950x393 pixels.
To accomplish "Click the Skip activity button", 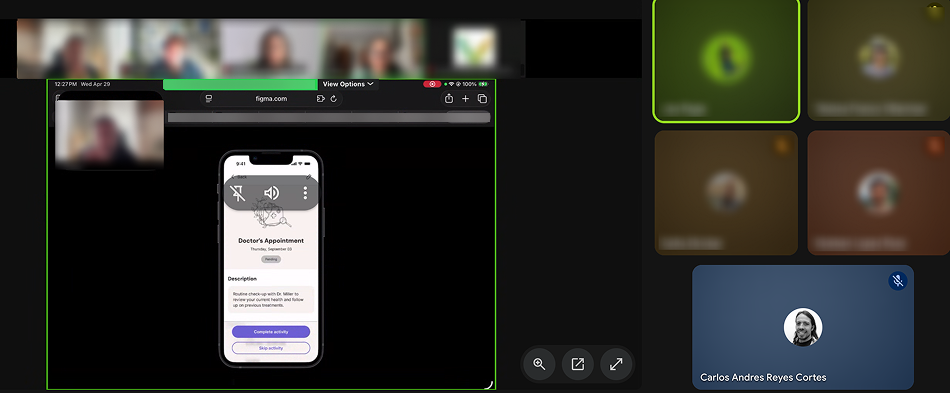I will (271, 348).
